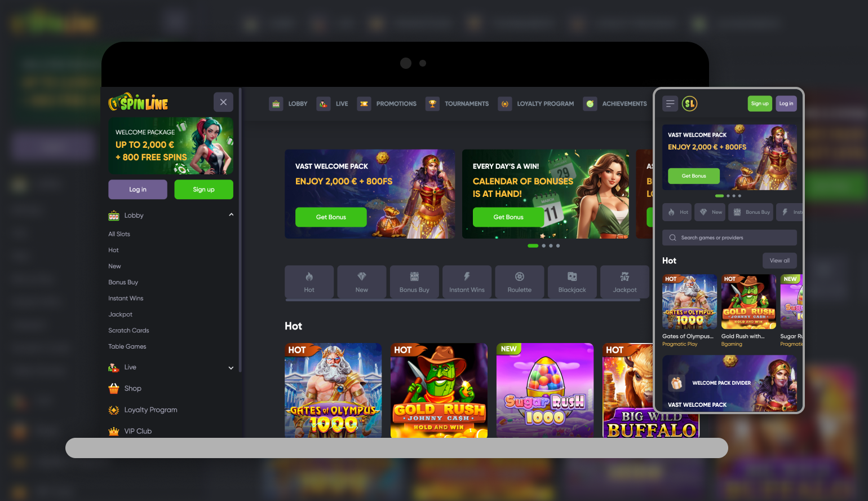
Task: Click the SpinLine logo in sidebar
Action: click(138, 102)
